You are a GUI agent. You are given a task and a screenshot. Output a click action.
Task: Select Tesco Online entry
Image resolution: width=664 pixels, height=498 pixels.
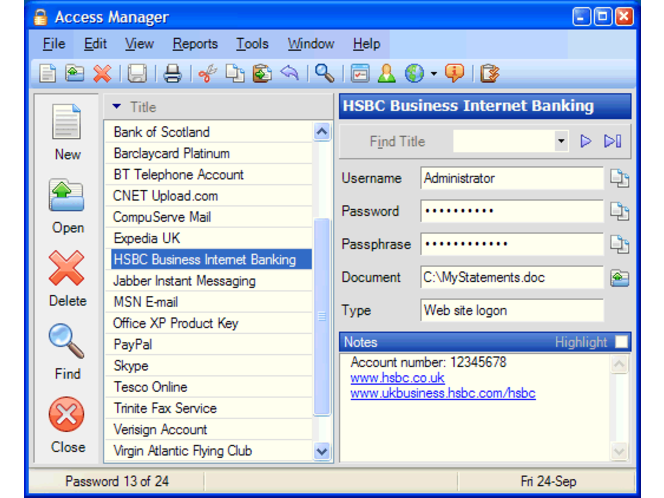pyautogui.click(x=208, y=387)
